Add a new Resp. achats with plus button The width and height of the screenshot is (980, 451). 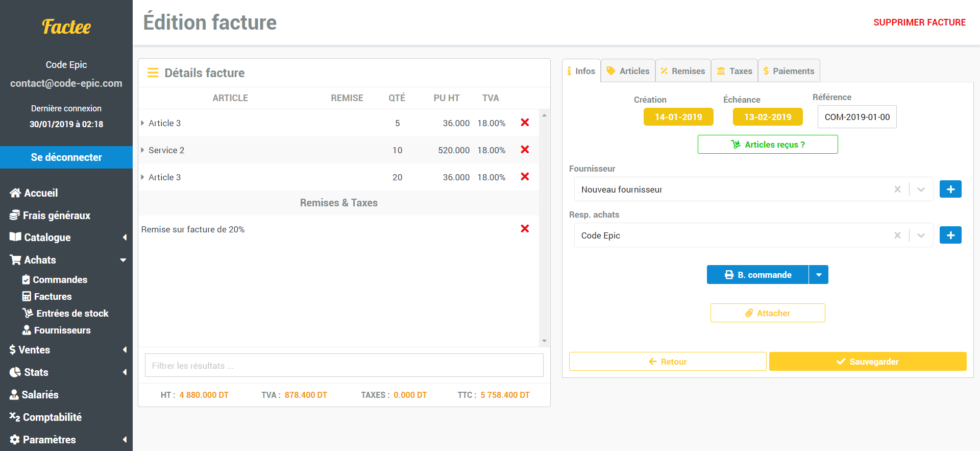coord(950,235)
